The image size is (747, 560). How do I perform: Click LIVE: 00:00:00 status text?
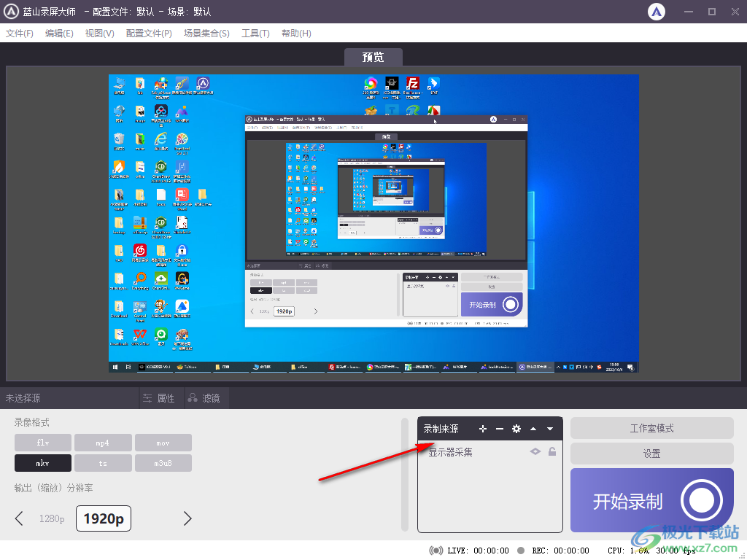click(x=479, y=551)
